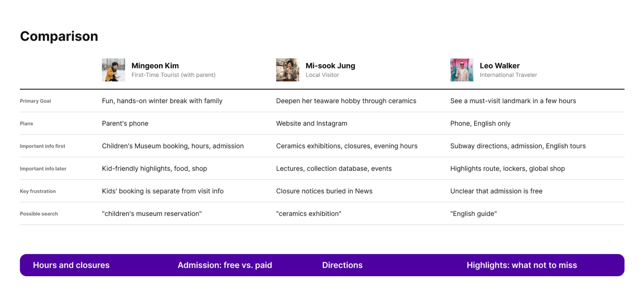Image resolution: width=644 pixels, height=304 pixels.
Task: Click the Local Visitor subtitle
Action: point(322,75)
